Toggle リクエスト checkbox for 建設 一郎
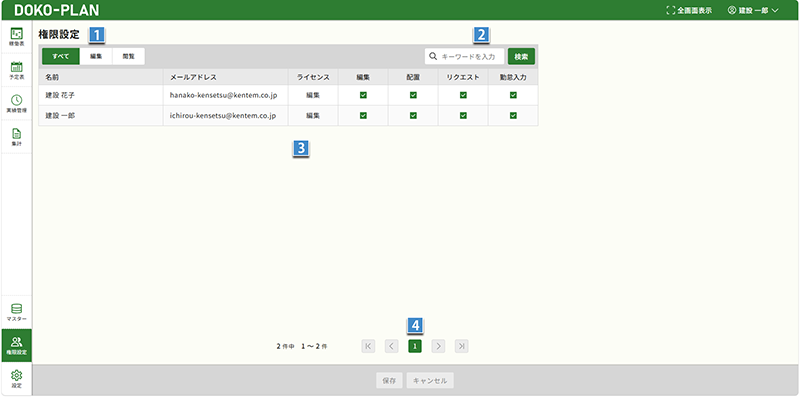The width and height of the screenshot is (800, 397). pos(463,115)
